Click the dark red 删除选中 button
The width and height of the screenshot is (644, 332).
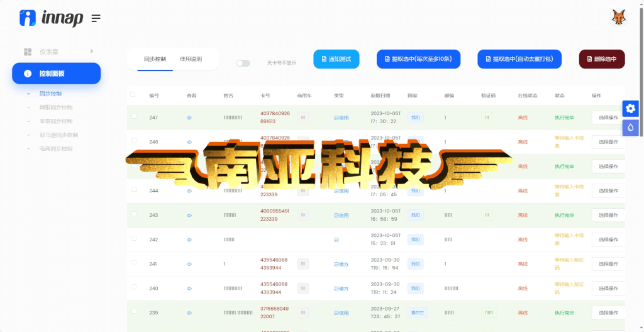point(602,59)
